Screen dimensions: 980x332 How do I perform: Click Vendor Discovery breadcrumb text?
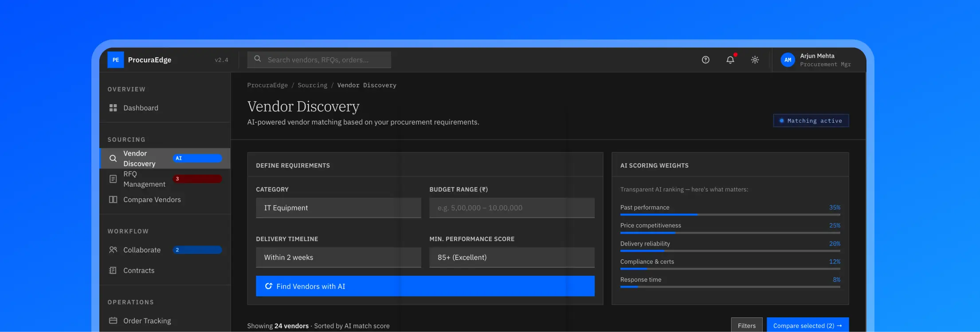pyautogui.click(x=367, y=85)
